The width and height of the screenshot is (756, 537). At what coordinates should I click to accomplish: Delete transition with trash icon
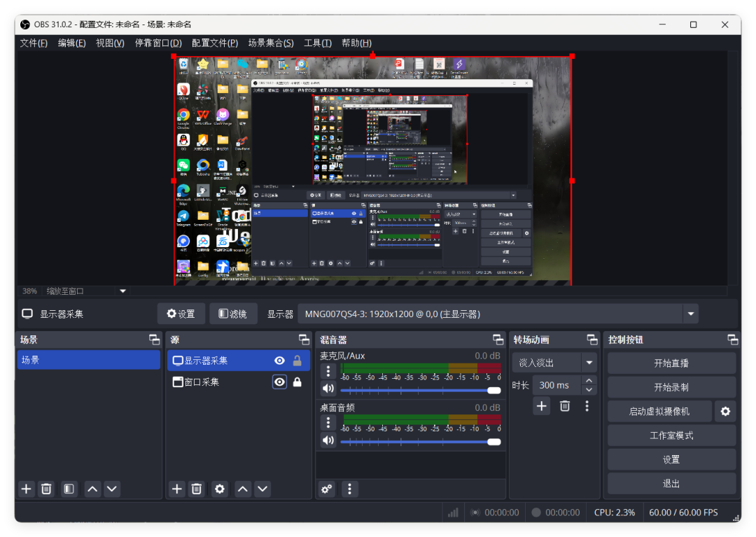point(565,406)
